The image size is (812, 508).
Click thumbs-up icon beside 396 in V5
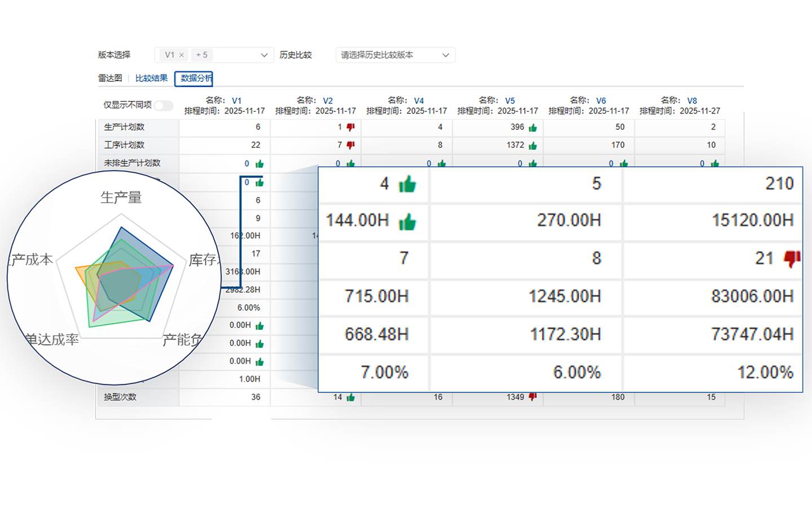point(532,128)
